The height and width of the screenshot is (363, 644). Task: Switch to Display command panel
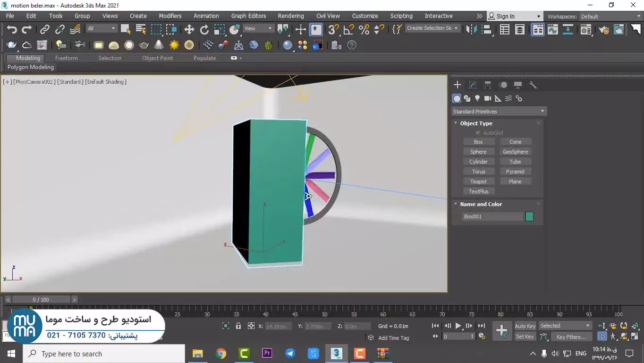coord(518,85)
